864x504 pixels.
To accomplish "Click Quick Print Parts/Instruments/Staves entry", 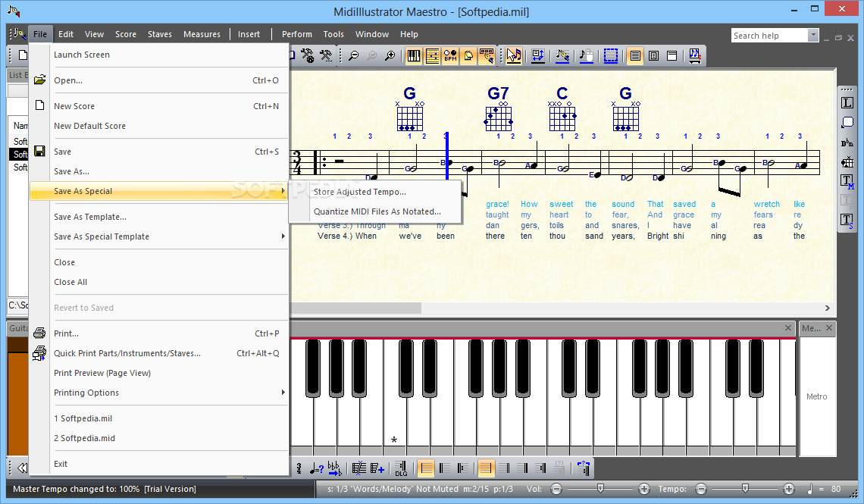I will (159, 353).
